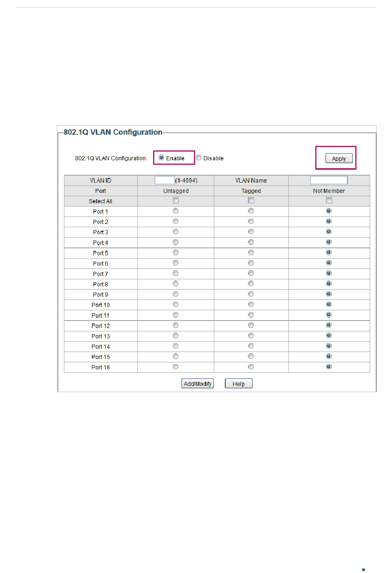Check Select All Untagged checkbox

click(176, 200)
